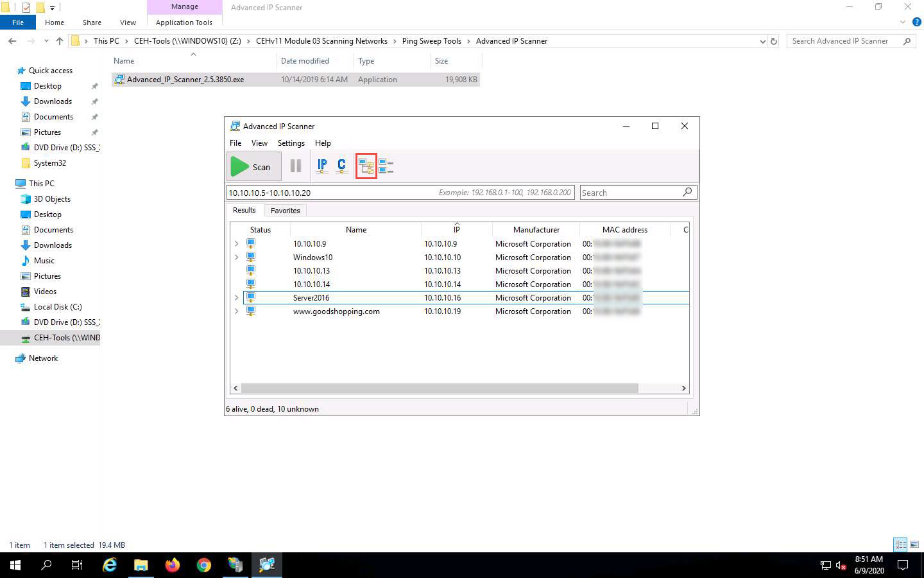This screenshot has width=924, height=578.
Task: Open the File tab in Explorer ribbon
Action: pos(18,22)
